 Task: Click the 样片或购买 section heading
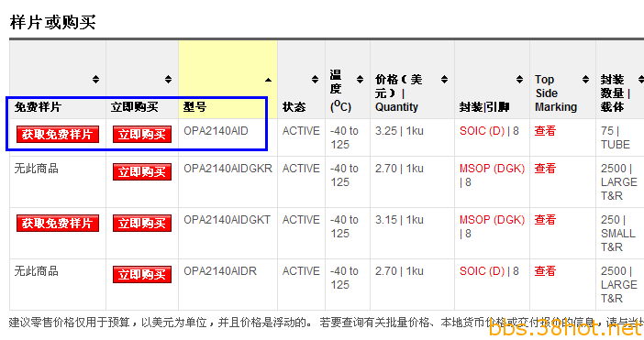pyautogui.click(x=53, y=22)
